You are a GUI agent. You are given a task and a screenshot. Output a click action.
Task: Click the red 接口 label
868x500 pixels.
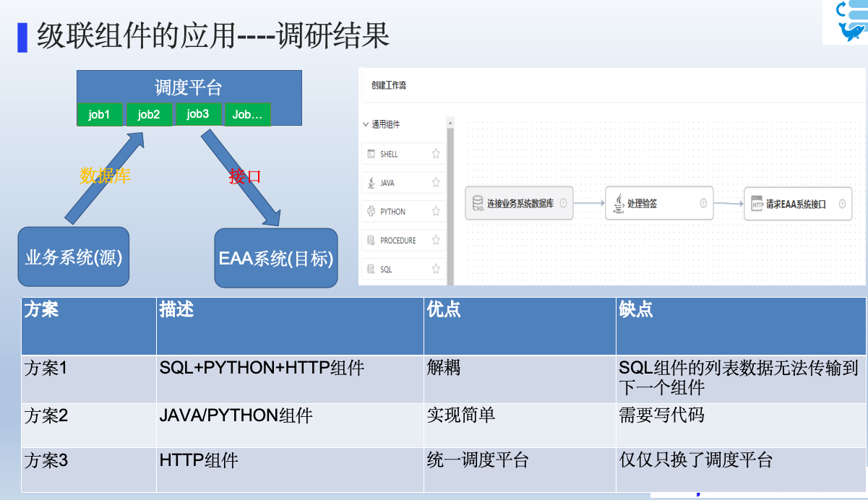244,176
